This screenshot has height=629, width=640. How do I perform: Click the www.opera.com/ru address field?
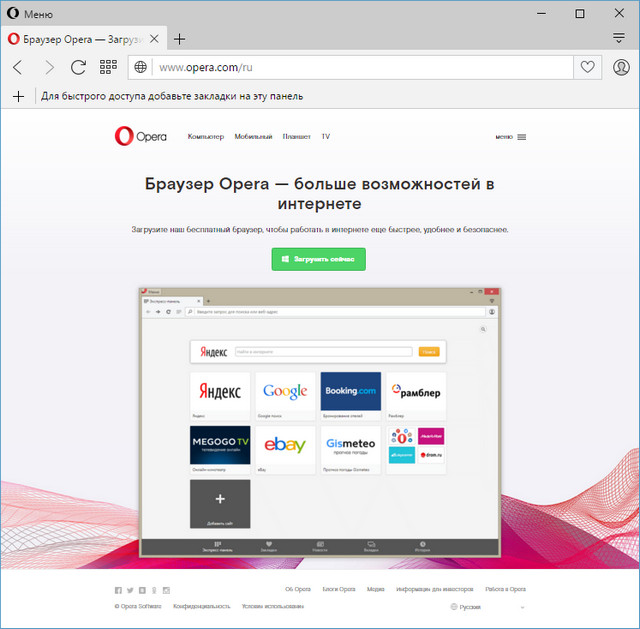(x=360, y=67)
